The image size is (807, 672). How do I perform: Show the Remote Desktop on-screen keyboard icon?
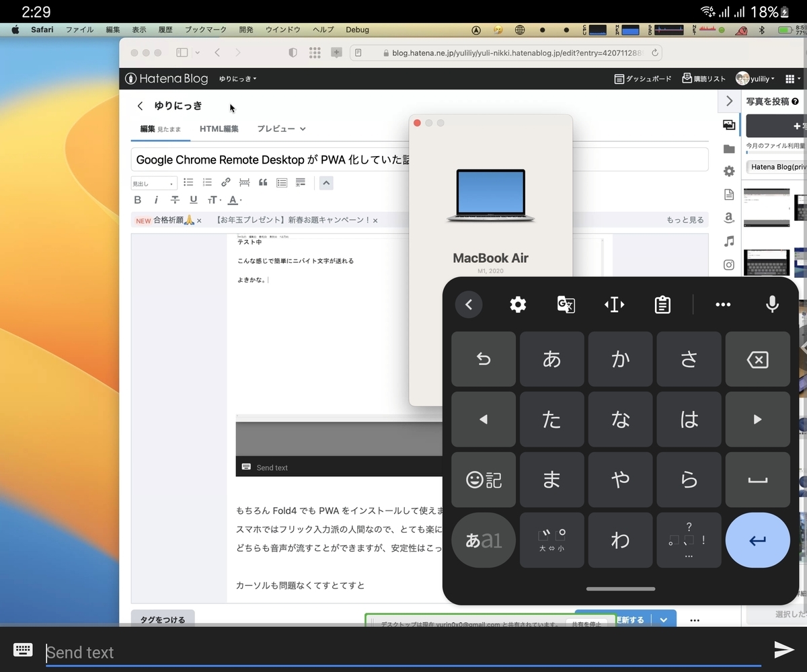click(x=23, y=650)
